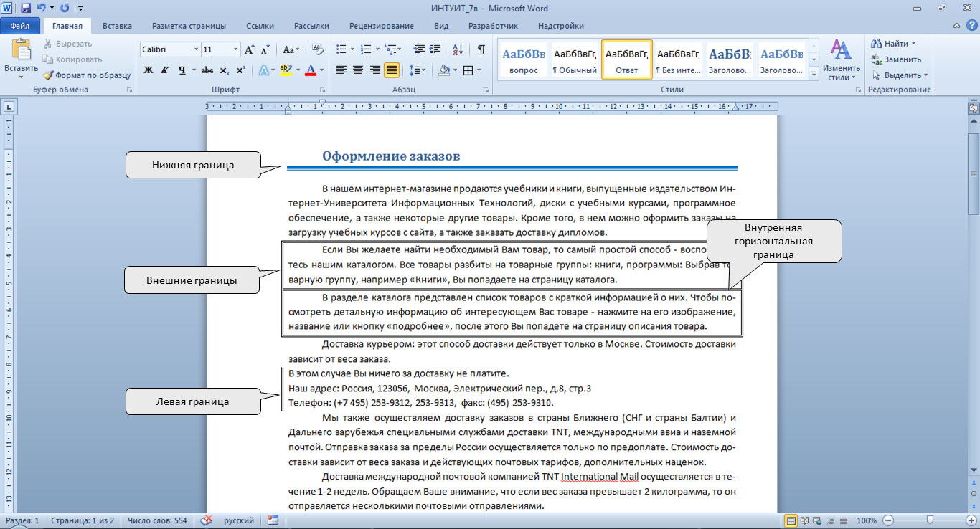Open the Шрифт dialog launcher
The height and width of the screenshot is (529, 980).
[321, 90]
